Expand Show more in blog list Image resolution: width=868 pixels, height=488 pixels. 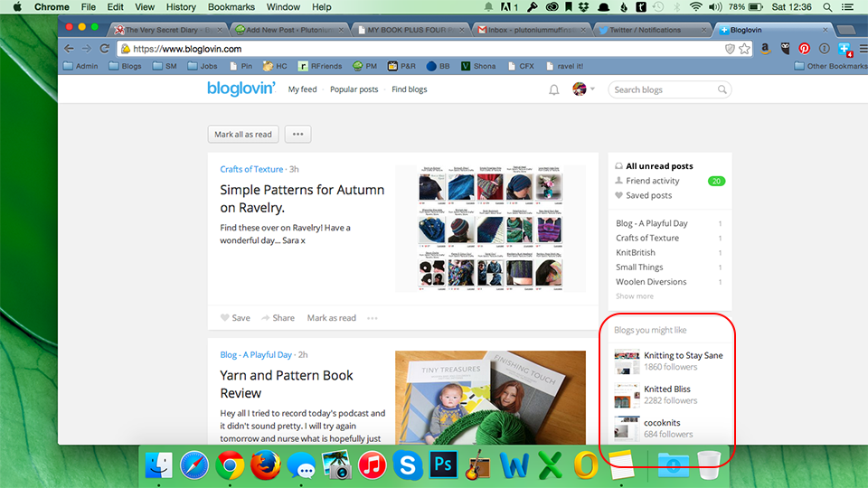point(635,296)
